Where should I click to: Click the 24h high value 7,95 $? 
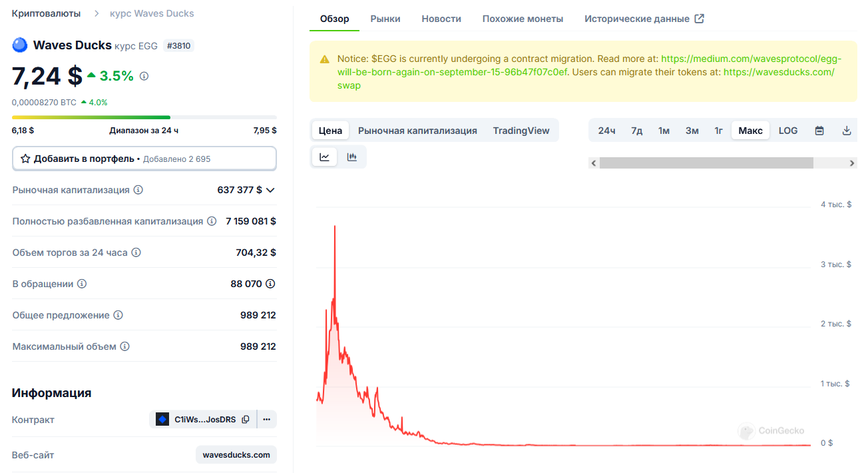pyautogui.click(x=265, y=131)
